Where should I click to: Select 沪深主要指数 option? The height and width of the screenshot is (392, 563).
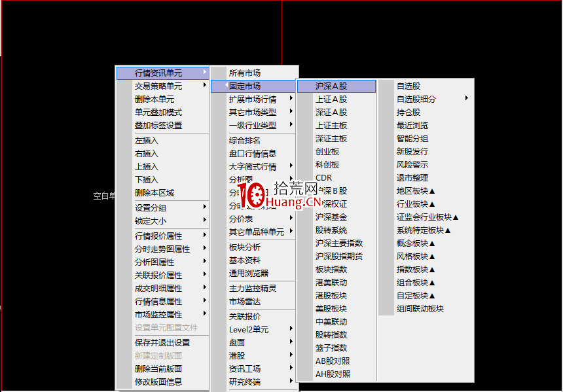click(x=336, y=243)
